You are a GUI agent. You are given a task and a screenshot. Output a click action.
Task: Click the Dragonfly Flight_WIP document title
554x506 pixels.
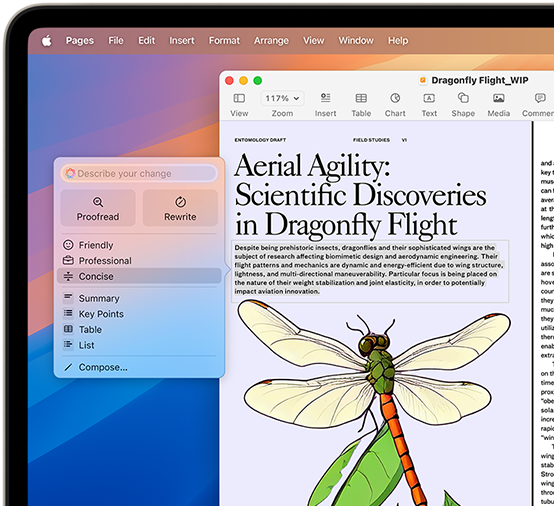tap(479, 80)
